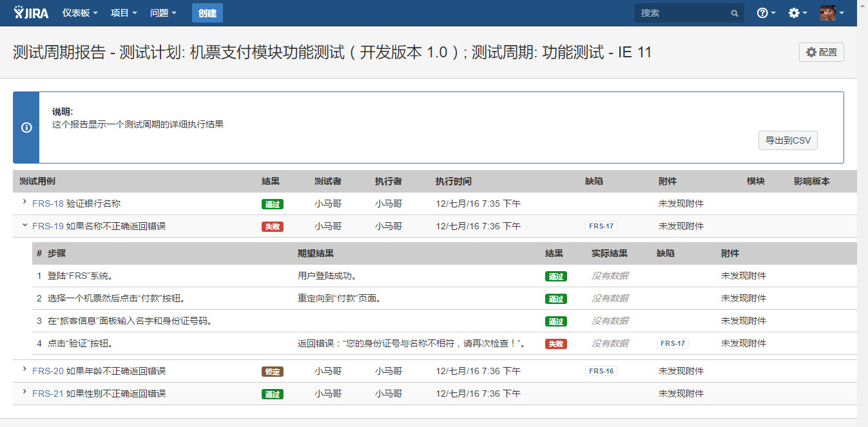The image size is (868, 427).
Task: Click the search magnifier icon
Action: tap(735, 13)
